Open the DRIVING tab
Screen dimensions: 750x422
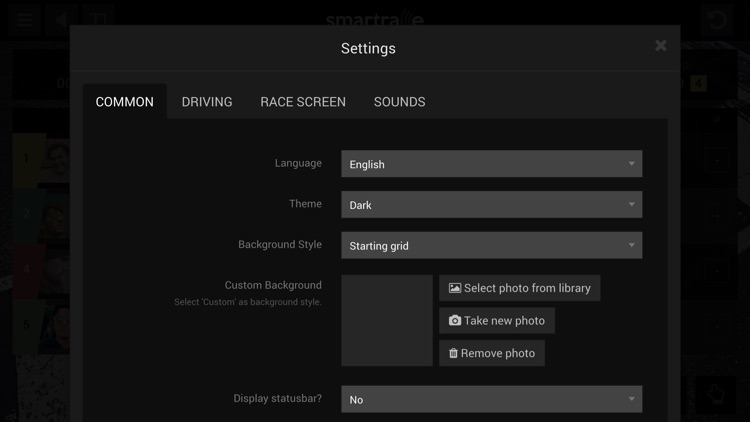point(207,101)
